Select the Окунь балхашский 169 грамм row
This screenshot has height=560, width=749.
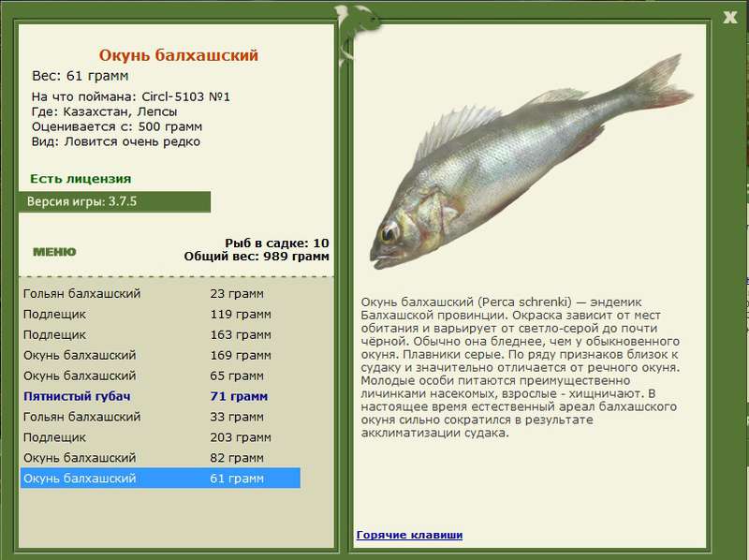coord(160,355)
